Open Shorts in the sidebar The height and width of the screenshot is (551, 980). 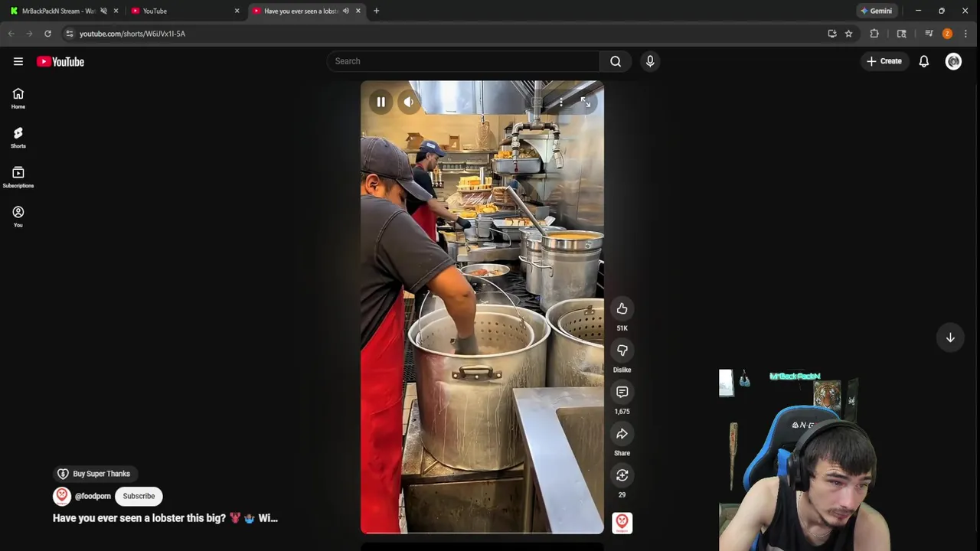coord(18,138)
